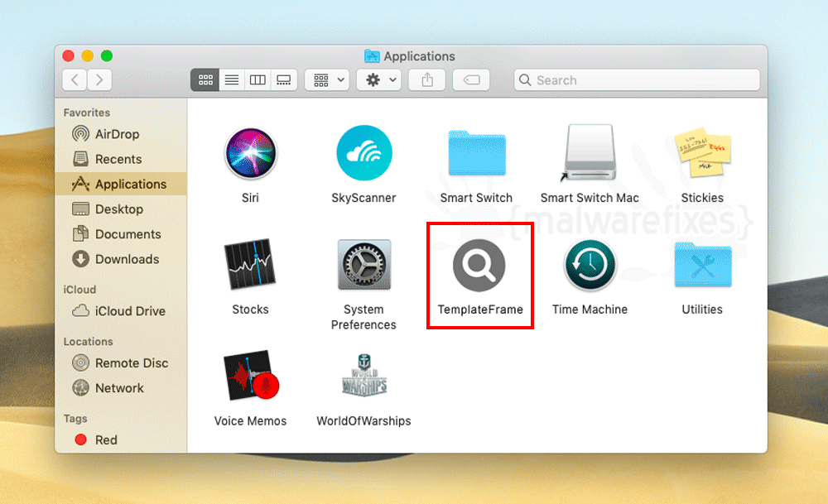Click the "Voice Memos" label
The height and width of the screenshot is (504, 828).
[x=250, y=421]
